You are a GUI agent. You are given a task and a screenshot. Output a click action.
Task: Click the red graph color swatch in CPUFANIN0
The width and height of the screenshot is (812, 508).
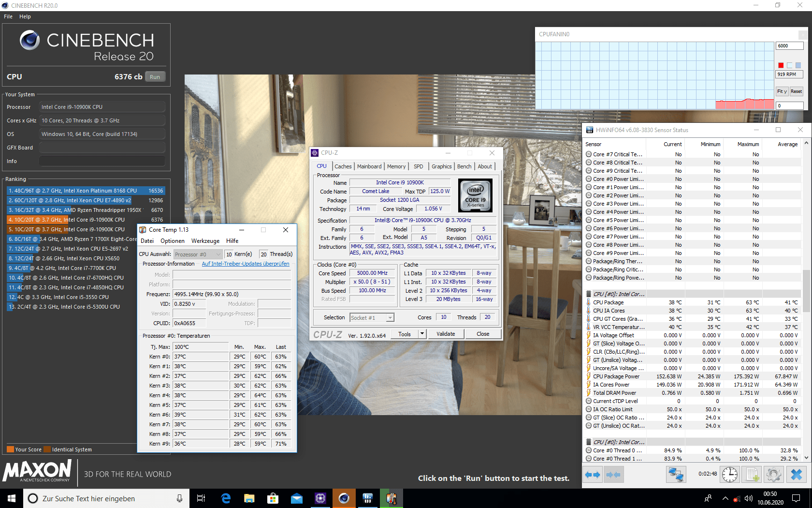[x=781, y=65]
